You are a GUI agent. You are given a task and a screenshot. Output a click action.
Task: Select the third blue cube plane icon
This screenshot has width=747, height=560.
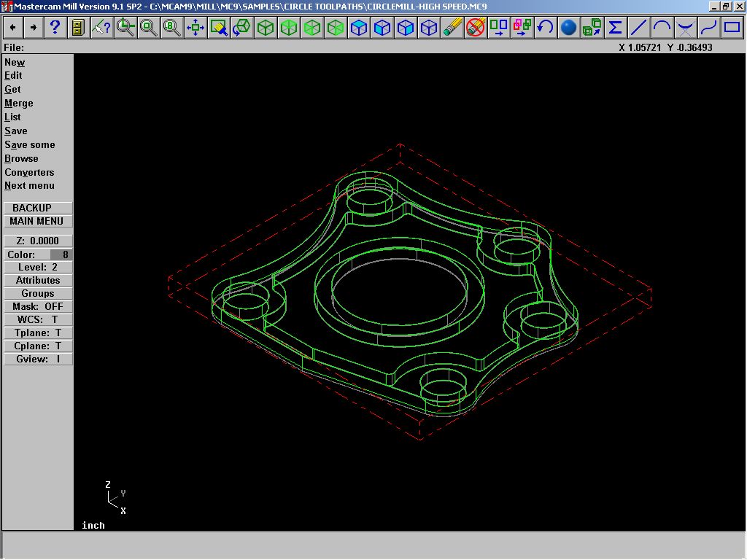tap(405, 28)
